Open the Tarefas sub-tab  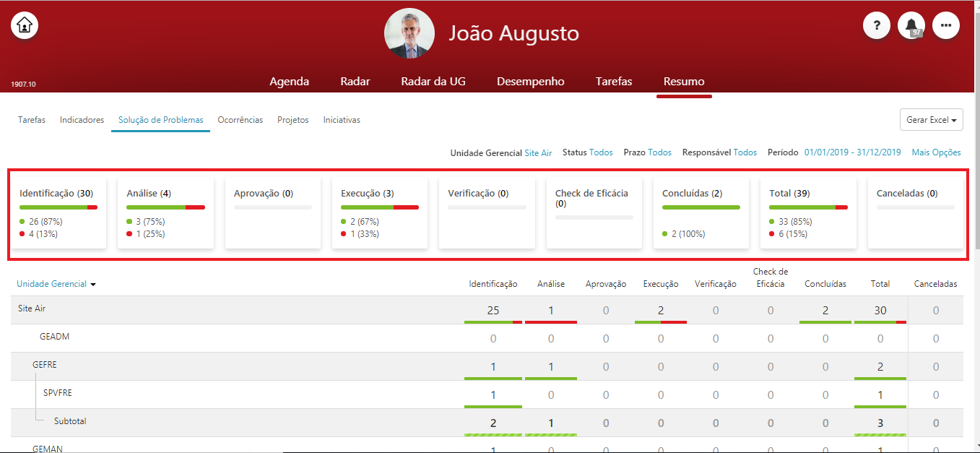[32, 120]
